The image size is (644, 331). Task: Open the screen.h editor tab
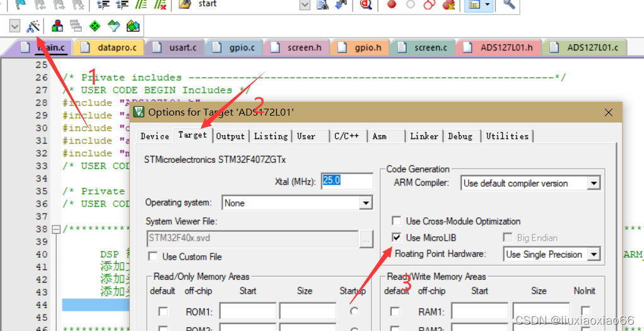click(x=296, y=47)
